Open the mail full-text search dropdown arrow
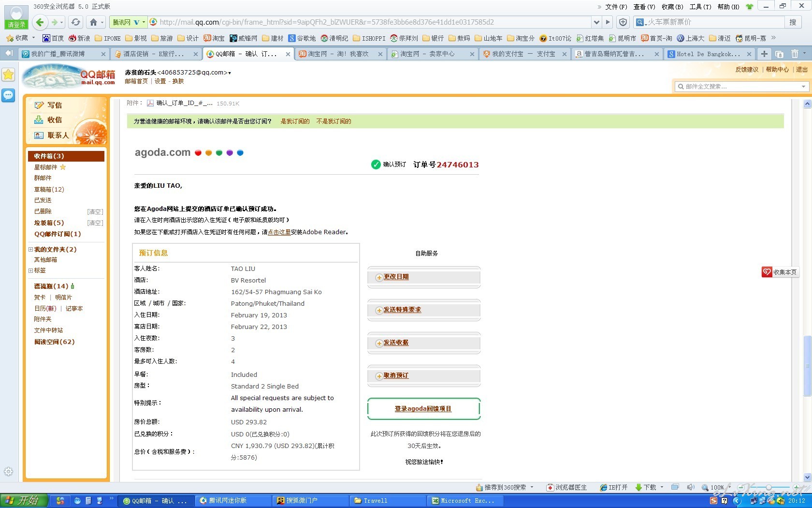 803,87
